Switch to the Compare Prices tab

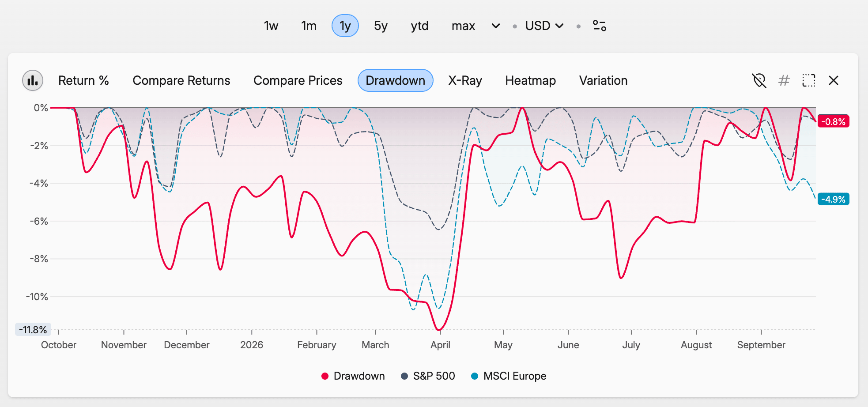point(298,80)
